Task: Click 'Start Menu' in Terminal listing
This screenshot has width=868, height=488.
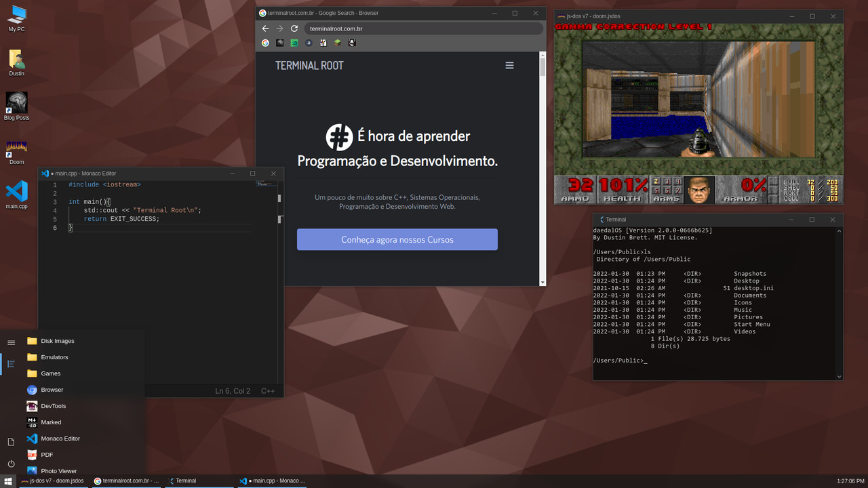Action: pyautogui.click(x=752, y=324)
